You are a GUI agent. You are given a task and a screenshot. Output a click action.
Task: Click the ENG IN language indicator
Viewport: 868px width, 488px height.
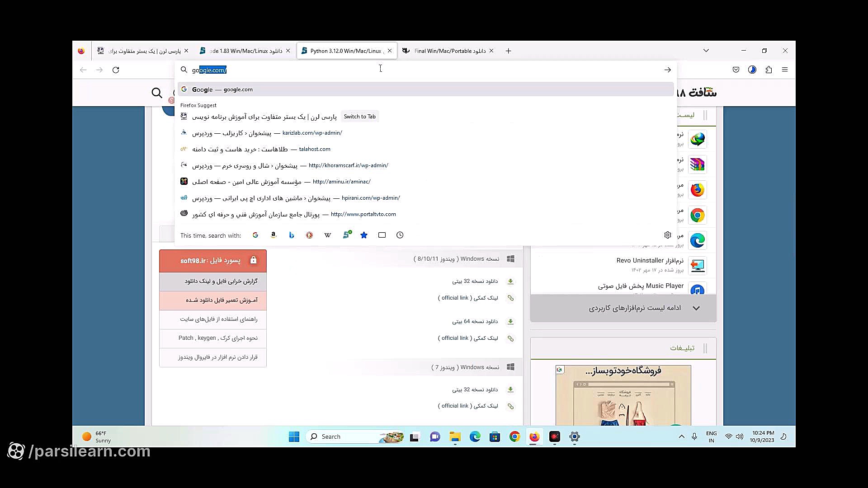point(711,436)
